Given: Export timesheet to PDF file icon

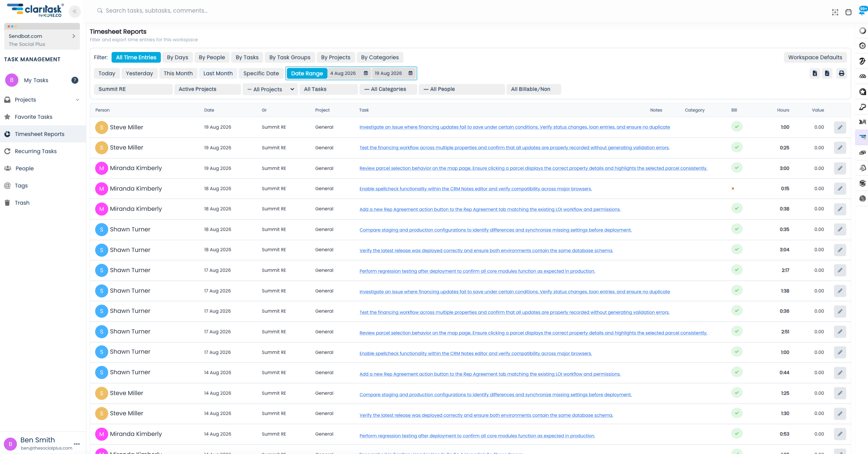Looking at the screenshot, I should pyautogui.click(x=827, y=73).
